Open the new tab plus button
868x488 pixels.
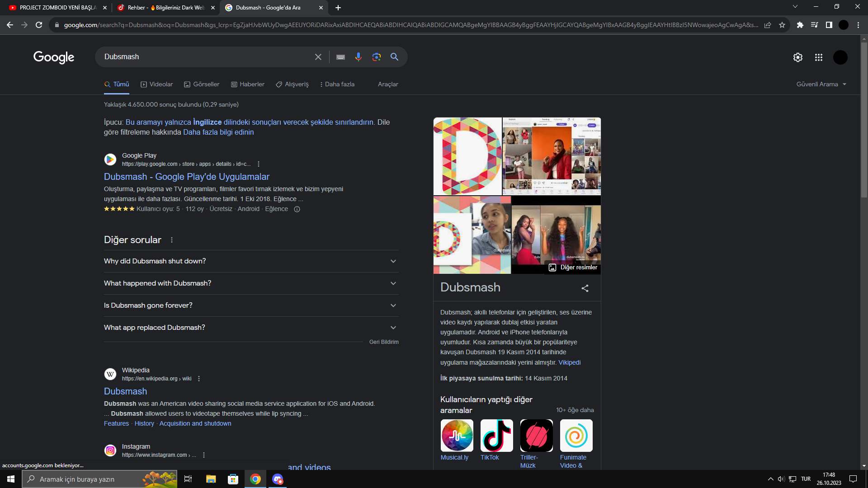point(338,8)
